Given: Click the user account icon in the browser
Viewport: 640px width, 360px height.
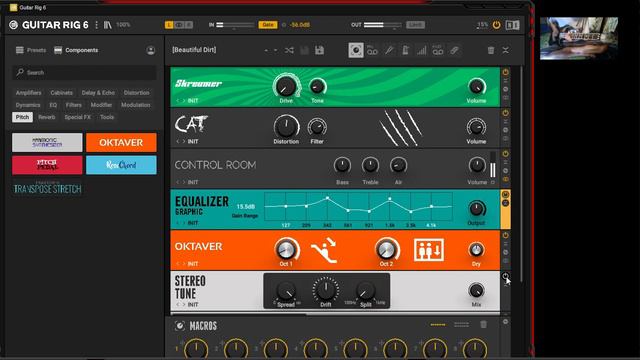Looking at the screenshot, I should (x=151, y=50).
